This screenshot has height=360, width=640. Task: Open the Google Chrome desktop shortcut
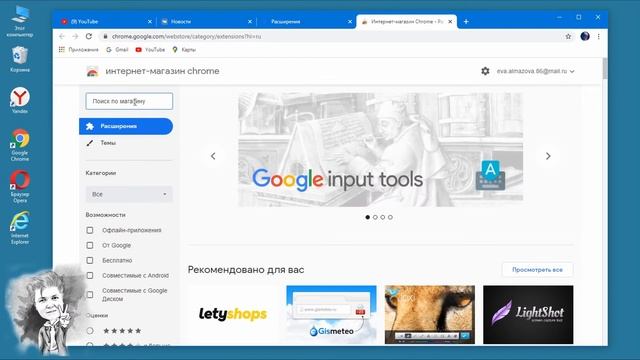tap(20, 145)
